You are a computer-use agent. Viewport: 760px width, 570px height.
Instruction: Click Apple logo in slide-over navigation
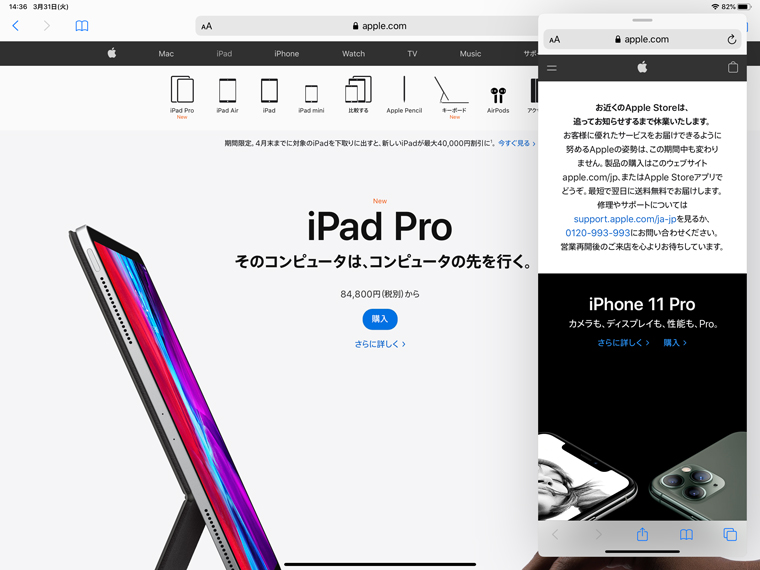[642, 67]
